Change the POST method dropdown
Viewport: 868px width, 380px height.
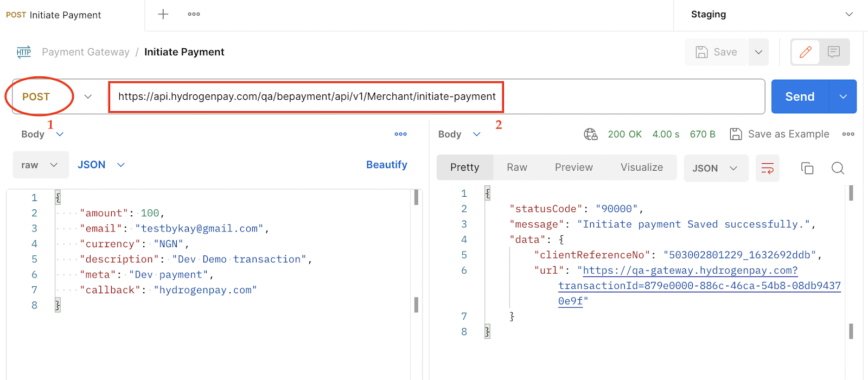[x=57, y=96]
